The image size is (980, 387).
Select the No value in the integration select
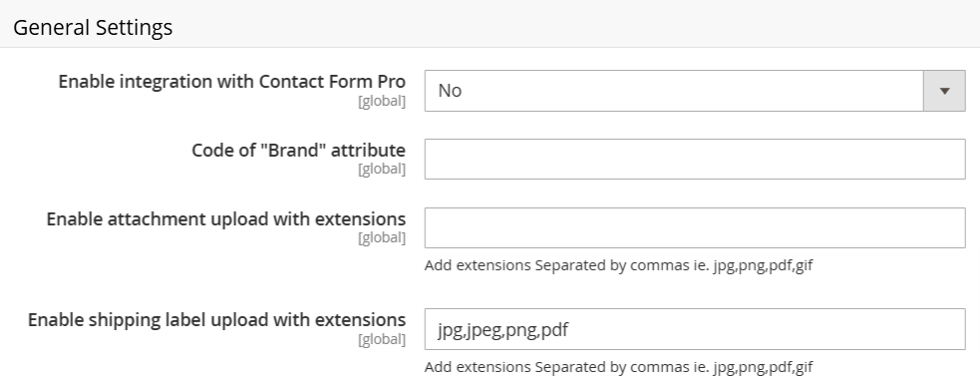450,91
